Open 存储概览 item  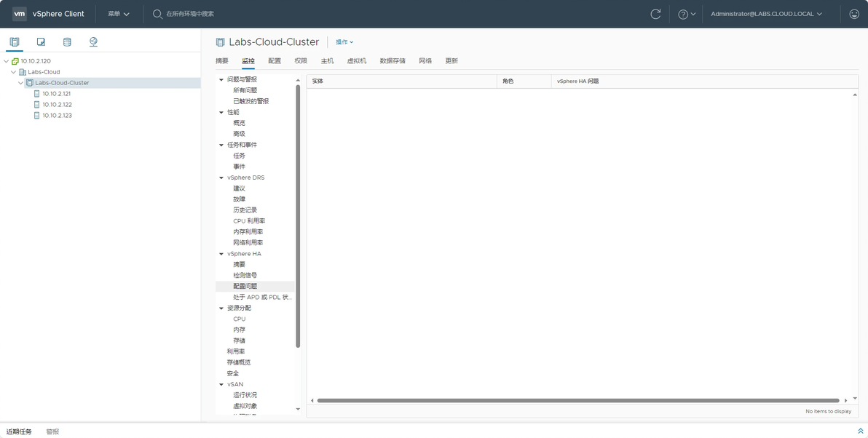tap(239, 362)
